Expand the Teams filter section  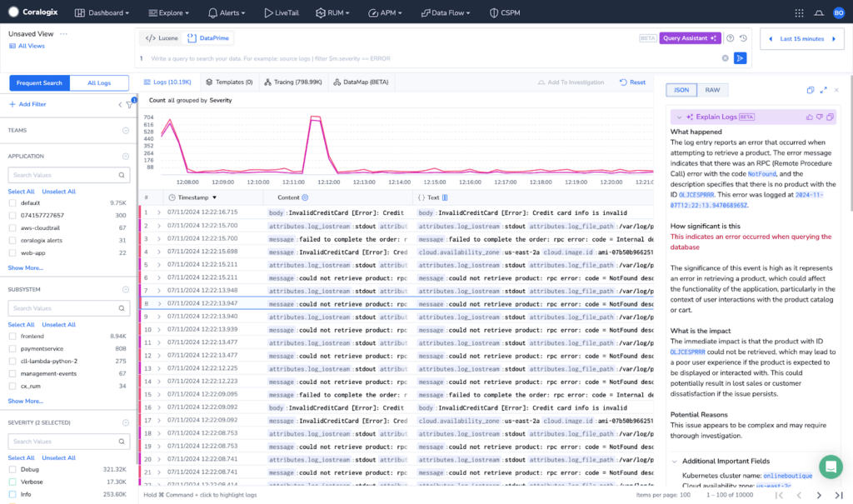pos(126,131)
